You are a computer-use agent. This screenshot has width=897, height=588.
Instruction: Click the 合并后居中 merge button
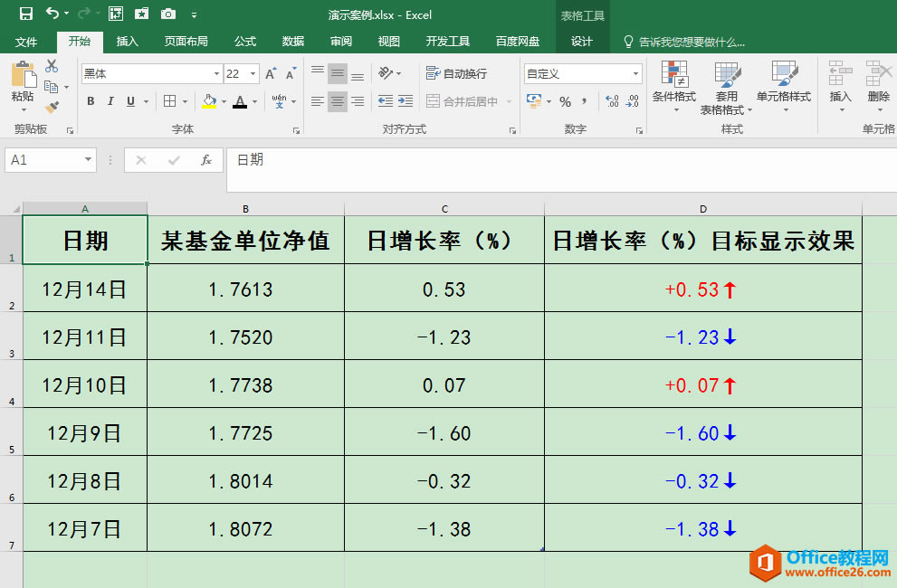463,101
